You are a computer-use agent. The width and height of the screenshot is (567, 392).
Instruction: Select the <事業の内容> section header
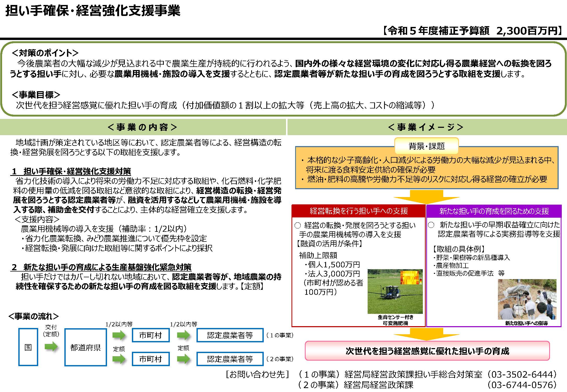143,127
